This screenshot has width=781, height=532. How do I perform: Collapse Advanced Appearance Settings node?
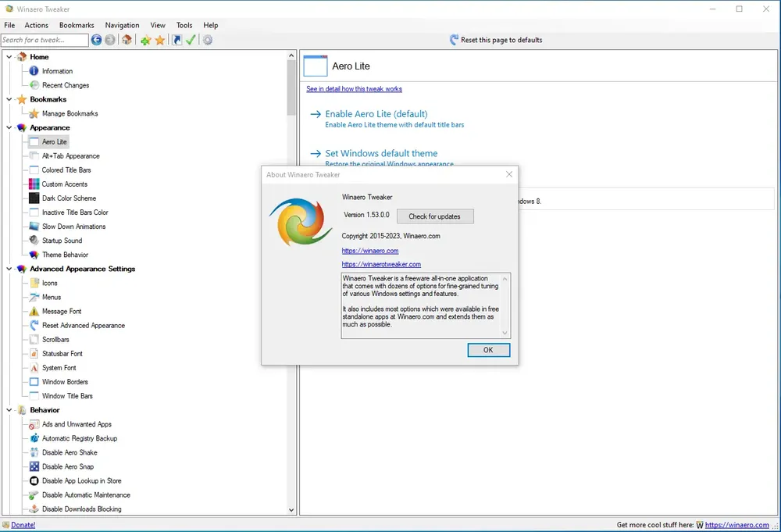coord(9,269)
